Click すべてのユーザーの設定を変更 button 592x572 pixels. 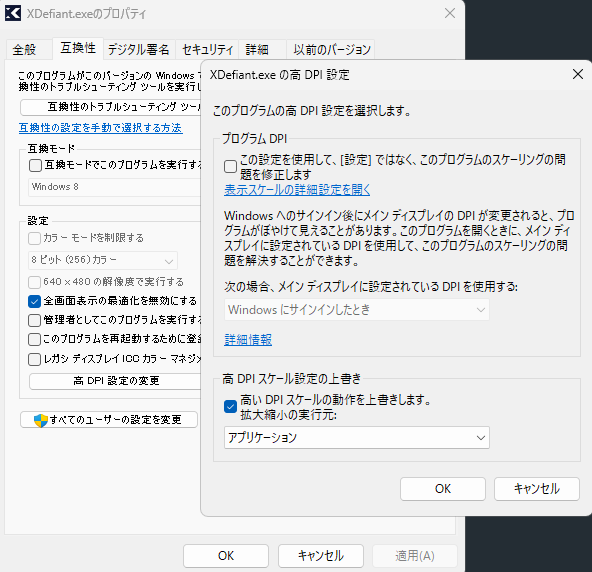(109, 419)
